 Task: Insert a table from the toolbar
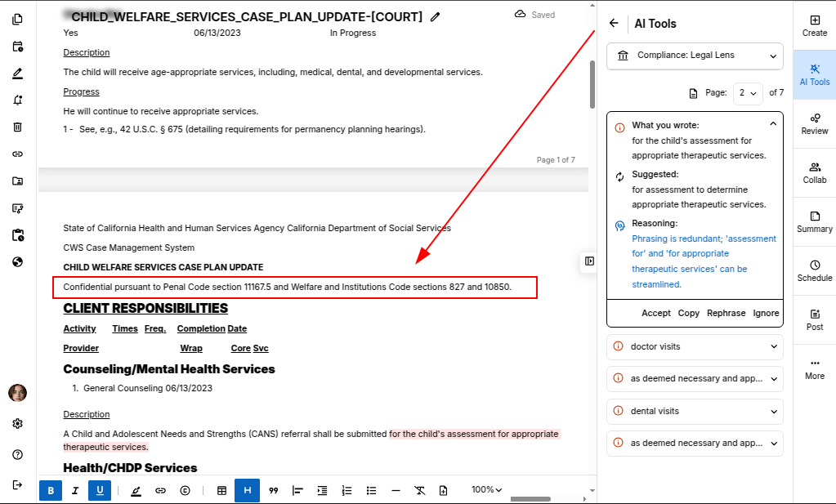(x=221, y=490)
